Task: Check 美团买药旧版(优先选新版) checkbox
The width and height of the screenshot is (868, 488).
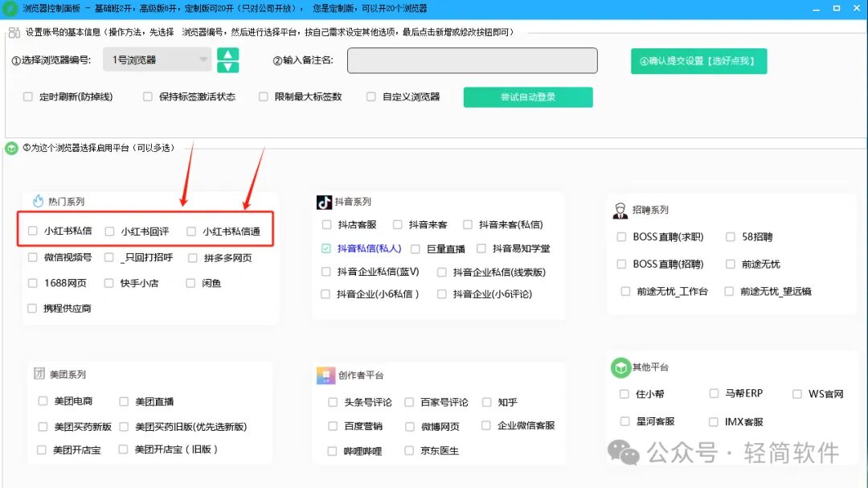Action: [x=124, y=426]
